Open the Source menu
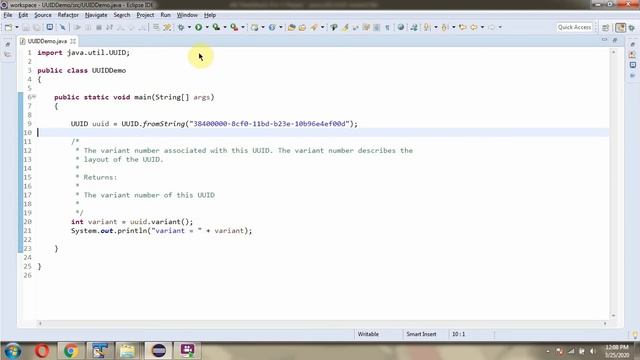Screen dimensions: 640x360 pyautogui.click(x=43, y=15)
